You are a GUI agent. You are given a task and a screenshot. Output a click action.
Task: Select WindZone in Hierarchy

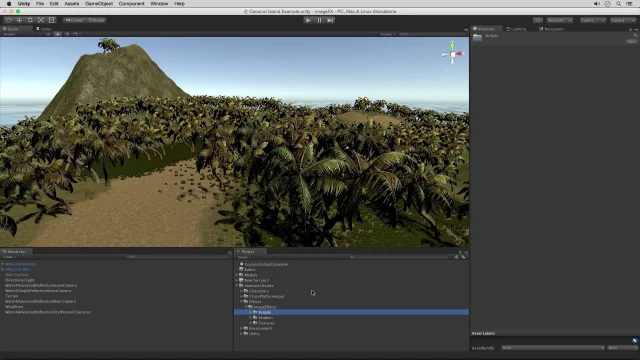[14, 307]
